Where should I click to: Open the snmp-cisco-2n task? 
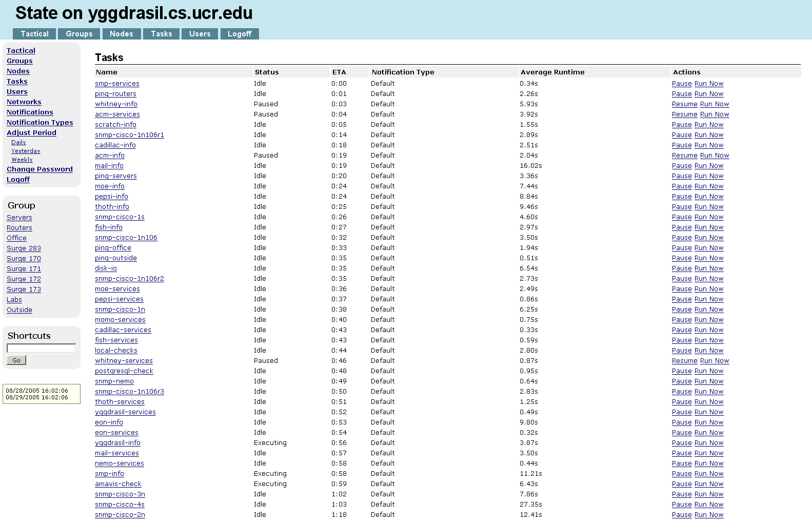tap(120, 515)
